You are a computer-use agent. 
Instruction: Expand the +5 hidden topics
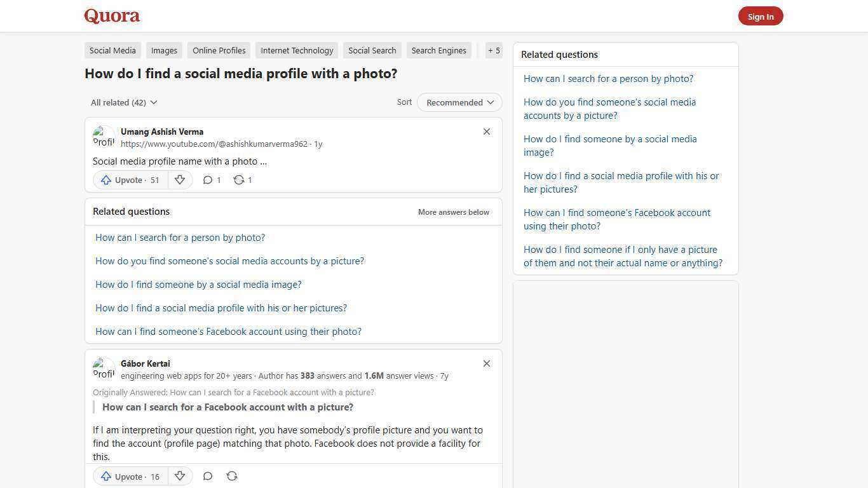tap(494, 50)
